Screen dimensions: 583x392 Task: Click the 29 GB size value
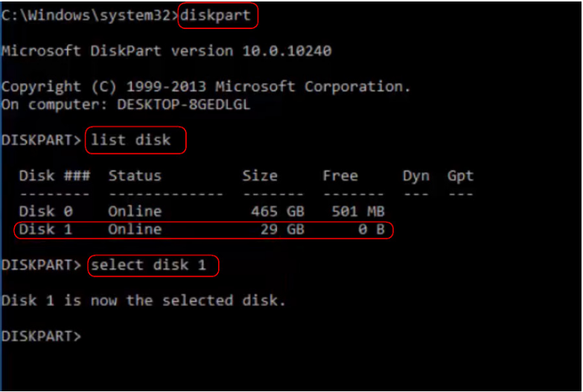[x=282, y=230]
